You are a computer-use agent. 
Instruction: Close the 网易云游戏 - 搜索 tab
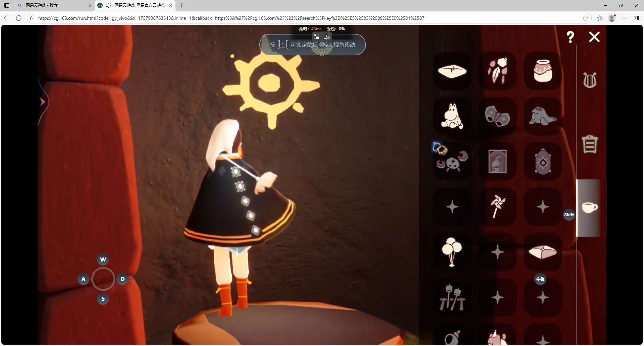(90, 5)
